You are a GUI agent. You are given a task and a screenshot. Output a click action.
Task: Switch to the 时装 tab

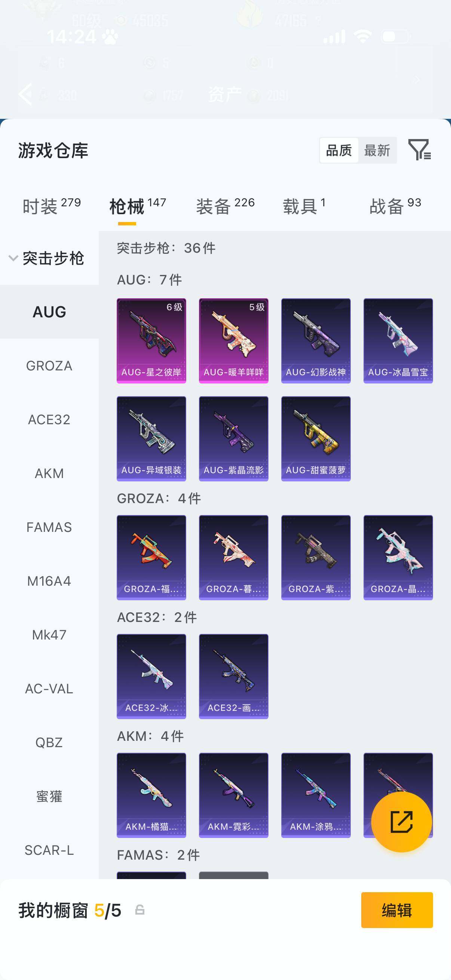click(x=51, y=206)
